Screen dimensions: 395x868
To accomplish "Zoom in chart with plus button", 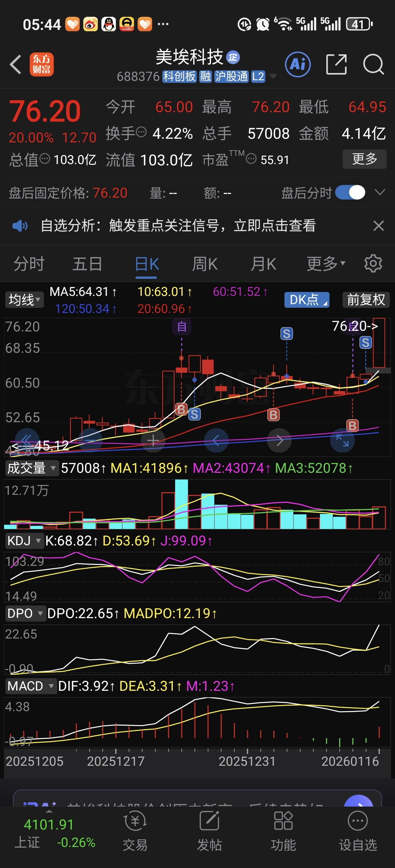I will [153, 440].
